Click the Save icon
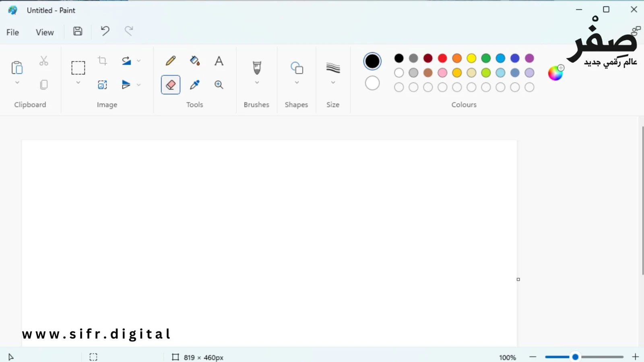The height and width of the screenshot is (362, 644). [78, 31]
